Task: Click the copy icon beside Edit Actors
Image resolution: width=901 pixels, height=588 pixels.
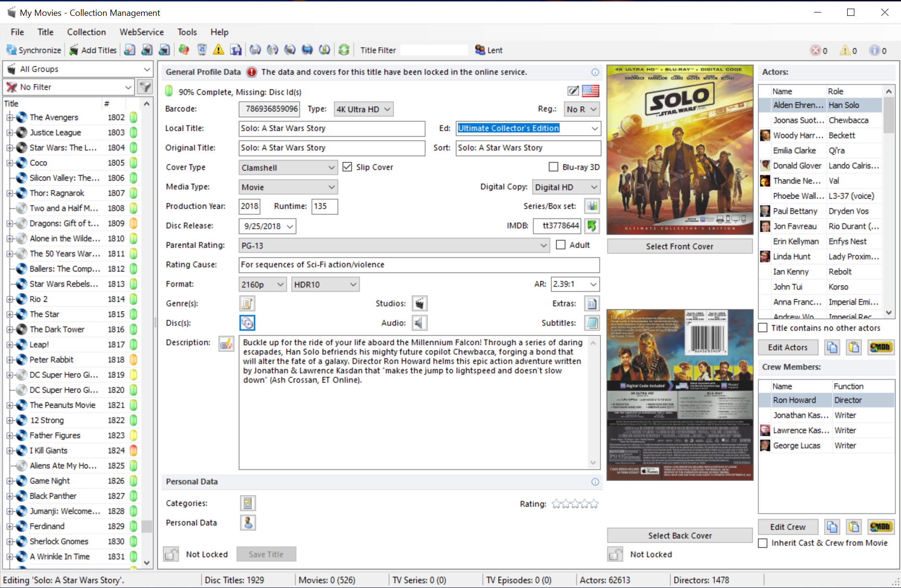Action: point(832,347)
